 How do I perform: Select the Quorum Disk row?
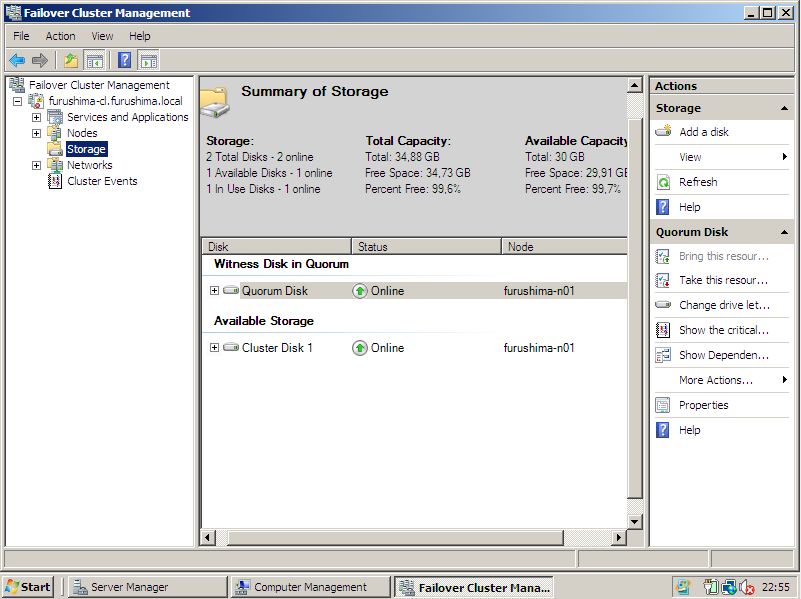pyautogui.click(x=415, y=291)
